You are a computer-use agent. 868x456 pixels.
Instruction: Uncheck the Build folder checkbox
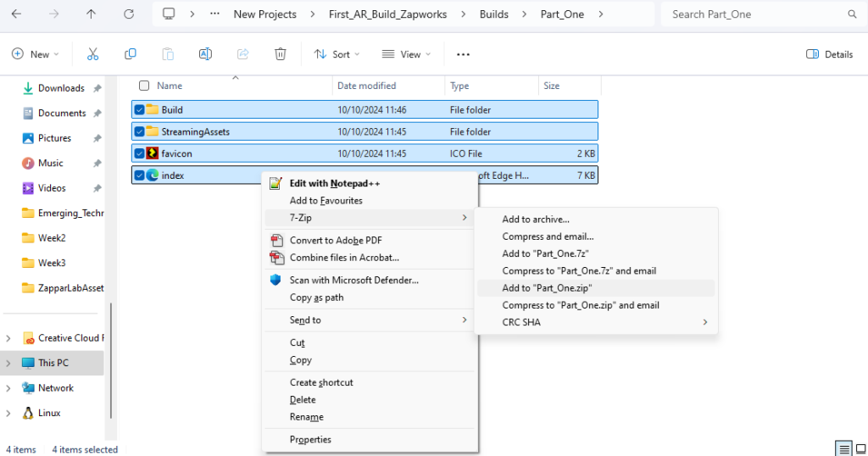click(139, 109)
